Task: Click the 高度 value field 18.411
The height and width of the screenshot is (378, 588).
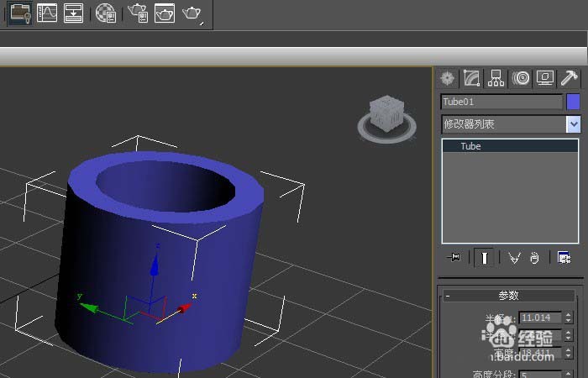Action: 540,353
